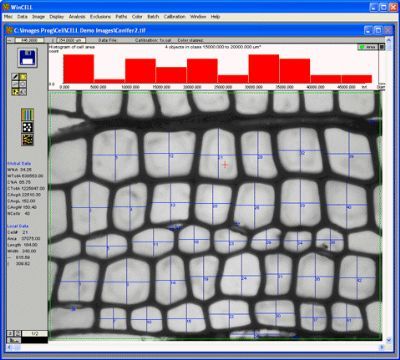The height and width of the screenshot is (360, 400).
Task: Click the white dots on black icon
Action: [x=27, y=127]
